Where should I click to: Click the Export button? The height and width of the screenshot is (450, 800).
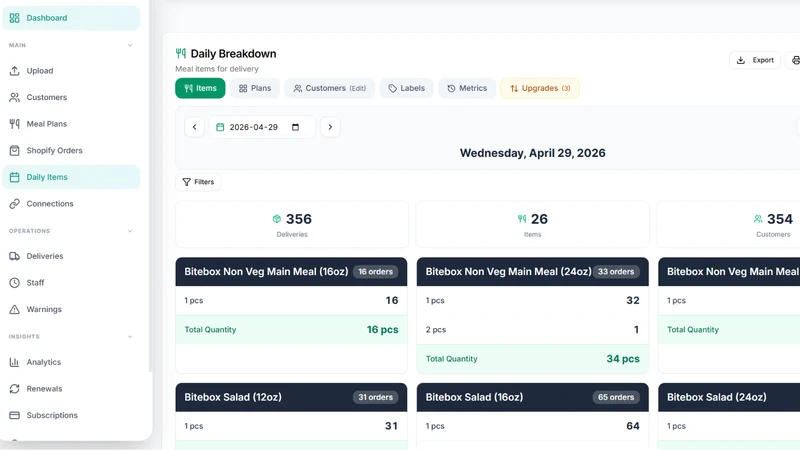(x=755, y=60)
